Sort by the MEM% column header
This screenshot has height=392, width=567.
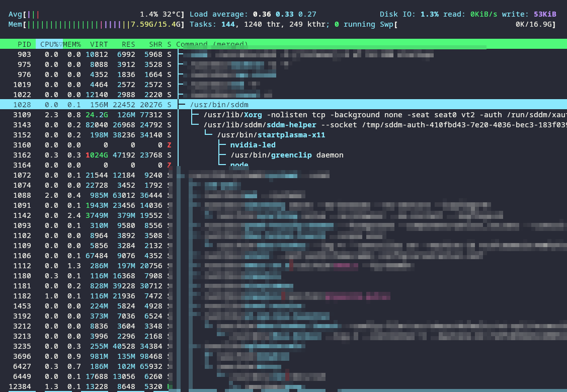[x=72, y=44]
